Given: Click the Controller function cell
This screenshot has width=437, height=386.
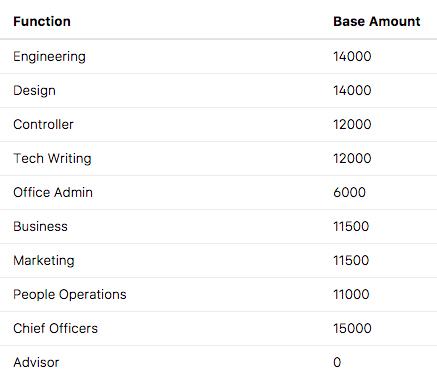Looking at the screenshot, I should (x=43, y=124).
